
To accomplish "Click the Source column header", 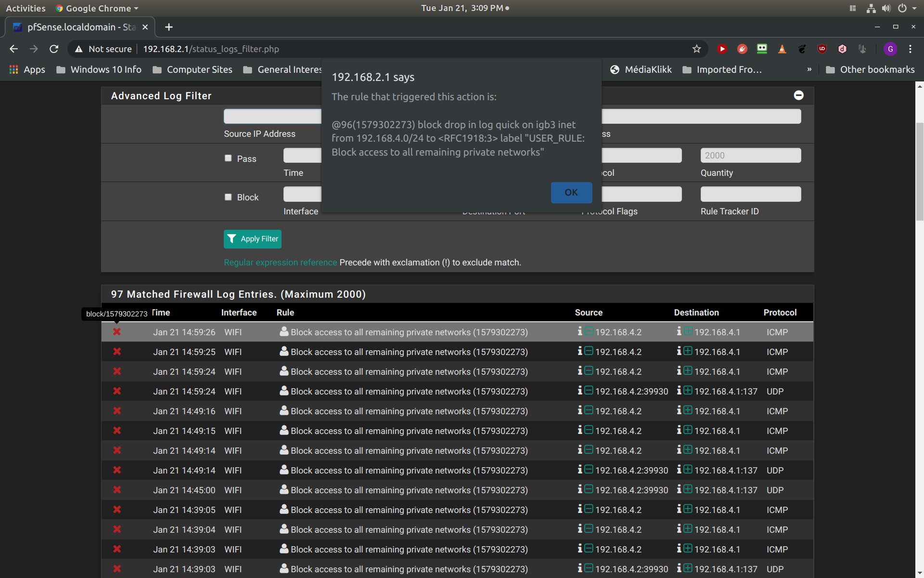I will (589, 313).
